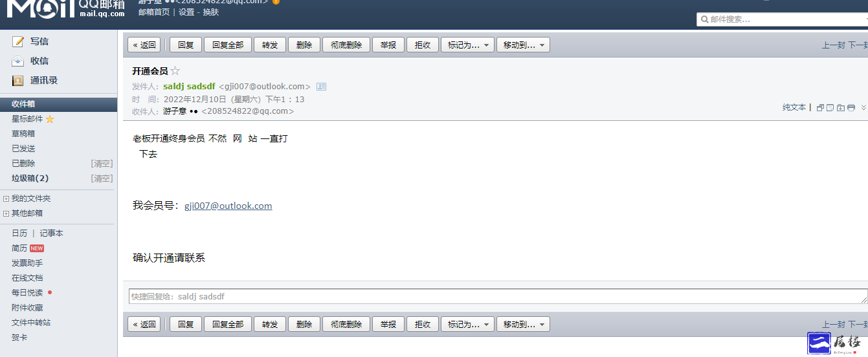Click the 收信 envelope icon
The height and width of the screenshot is (357, 868).
[x=18, y=61]
